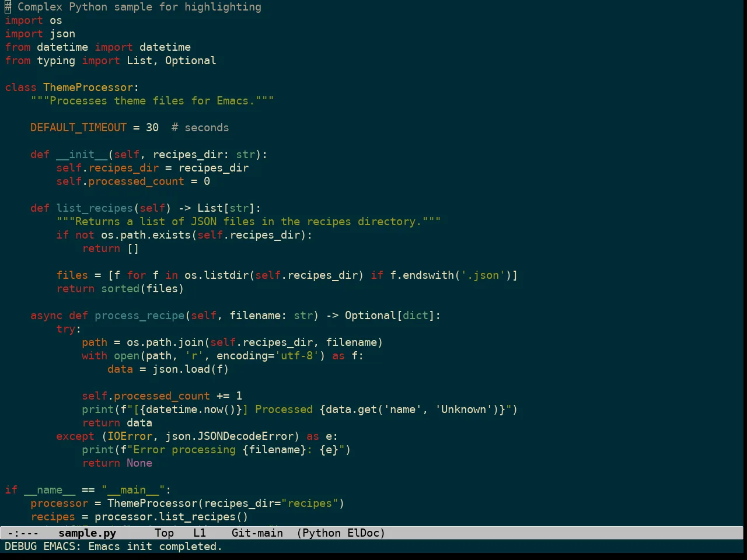747x560 pixels.
Task: Click the sample.py buffer name in mode line
Action: [x=87, y=533]
